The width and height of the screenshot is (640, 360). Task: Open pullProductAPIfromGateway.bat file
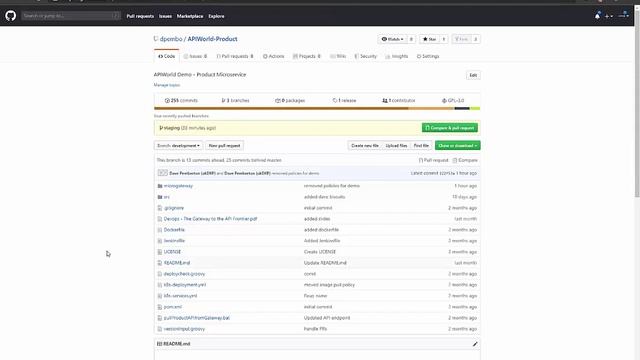point(196,318)
